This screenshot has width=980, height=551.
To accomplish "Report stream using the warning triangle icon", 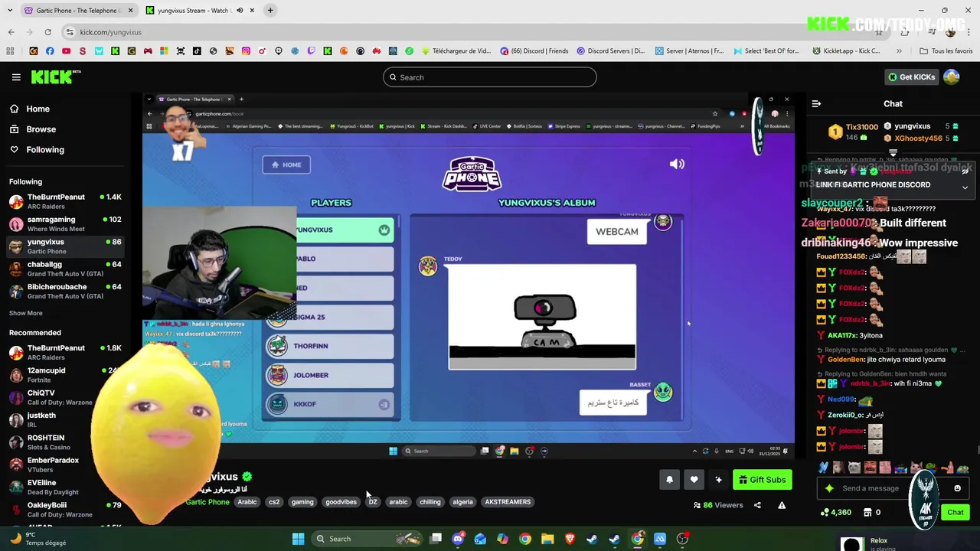I will [782, 505].
